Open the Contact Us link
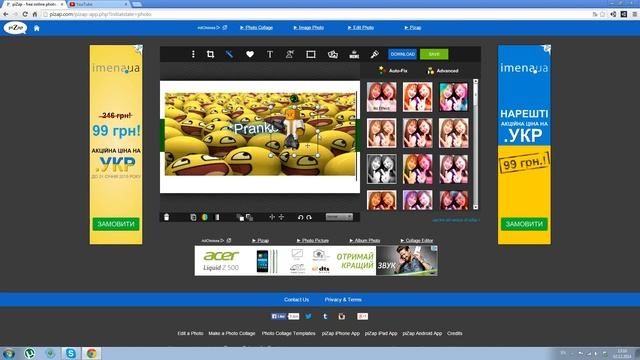 click(x=296, y=300)
